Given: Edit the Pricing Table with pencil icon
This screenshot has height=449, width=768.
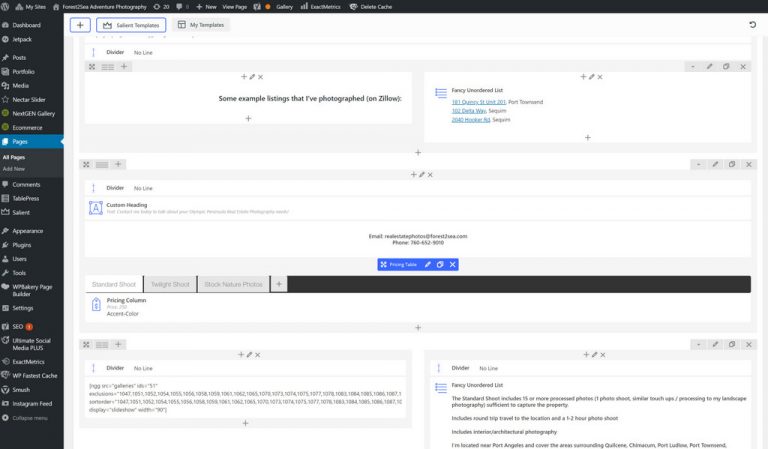Looking at the screenshot, I should pyautogui.click(x=428, y=264).
